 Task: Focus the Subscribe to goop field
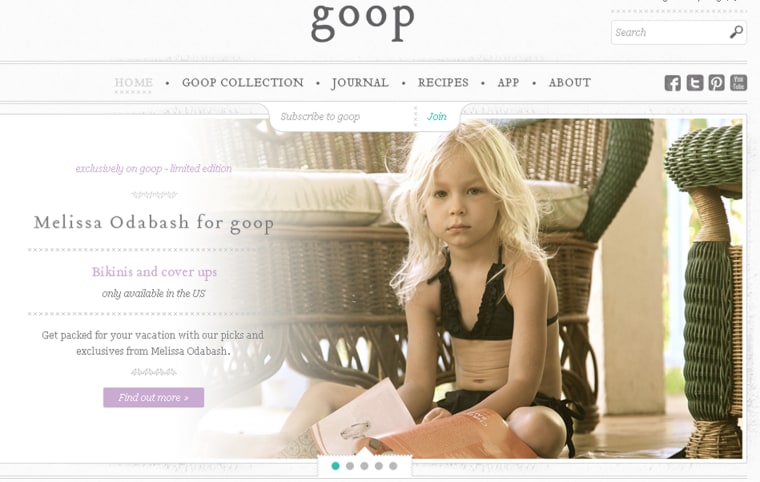click(344, 117)
